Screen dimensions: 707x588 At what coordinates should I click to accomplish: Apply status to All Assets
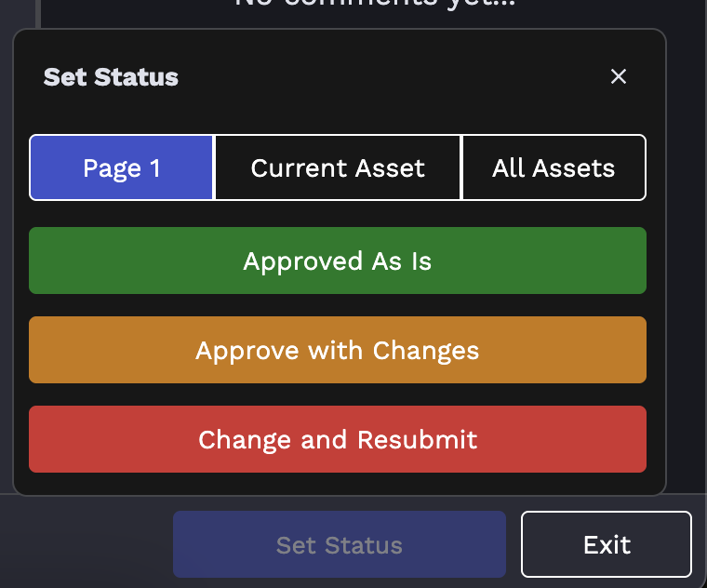coord(554,167)
